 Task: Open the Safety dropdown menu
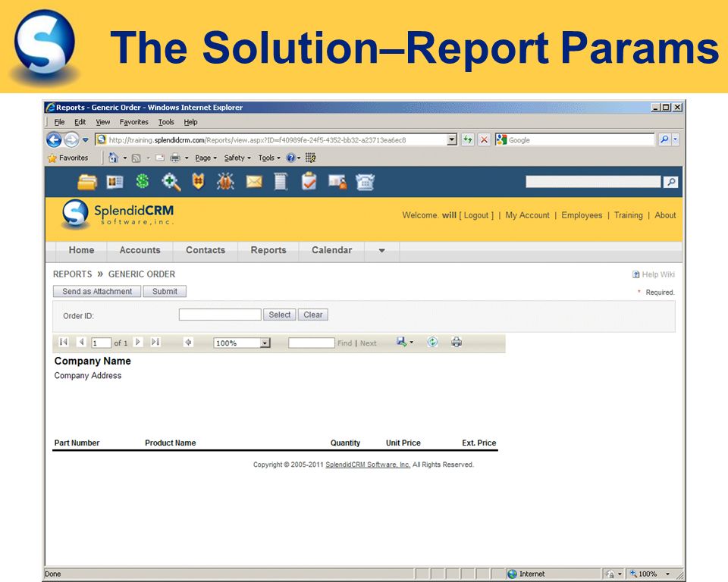(x=237, y=158)
